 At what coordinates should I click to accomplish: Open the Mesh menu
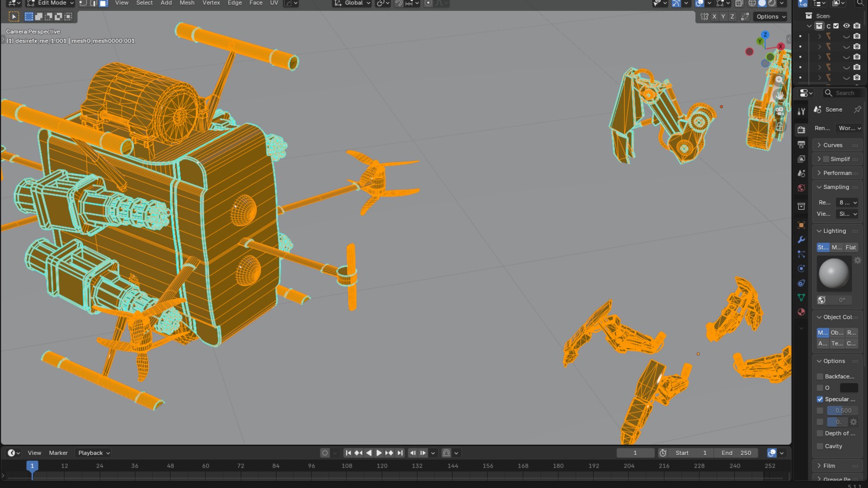[187, 3]
